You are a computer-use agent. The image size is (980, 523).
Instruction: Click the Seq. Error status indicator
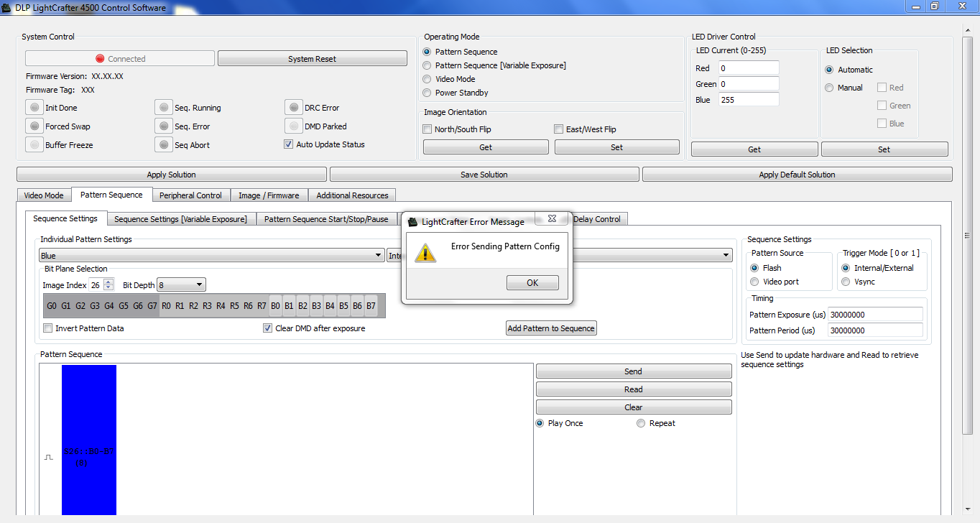point(164,126)
